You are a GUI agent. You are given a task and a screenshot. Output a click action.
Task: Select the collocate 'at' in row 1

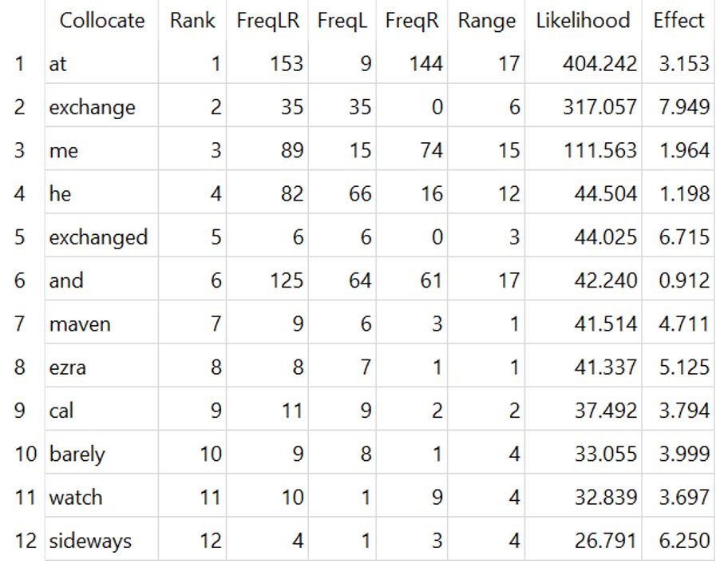click(x=57, y=64)
